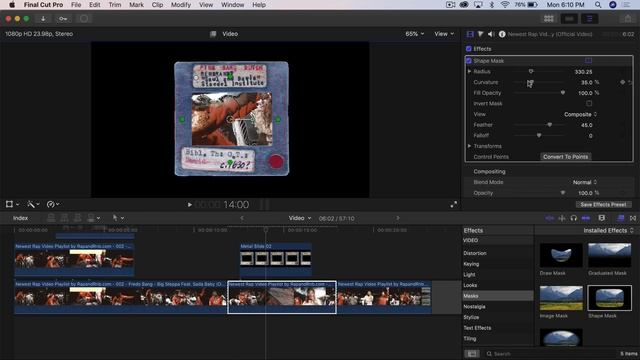
Task: Click the Import Media arrow icon
Action: click(x=43, y=19)
